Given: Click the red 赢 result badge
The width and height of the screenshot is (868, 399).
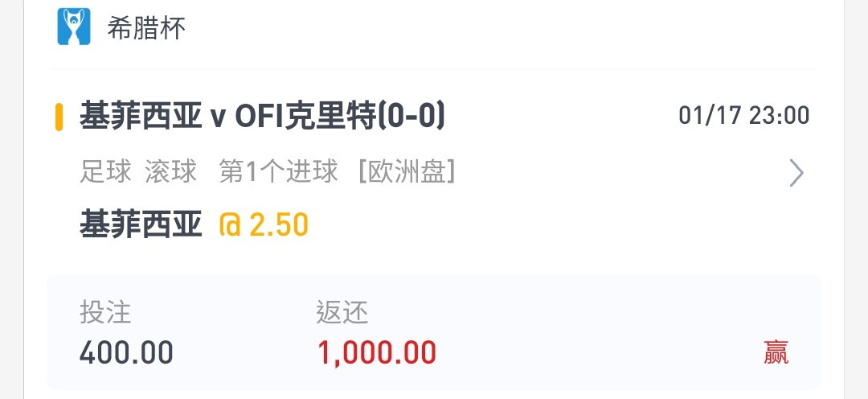Looking at the screenshot, I should [x=776, y=352].
